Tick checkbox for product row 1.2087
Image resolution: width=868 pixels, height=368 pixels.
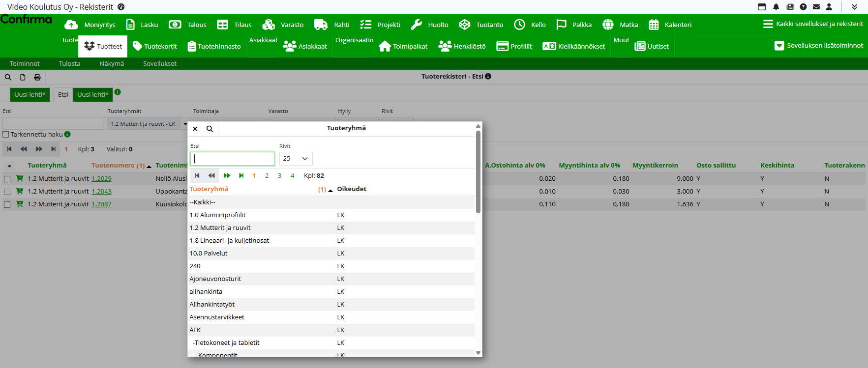click(7, 204)
